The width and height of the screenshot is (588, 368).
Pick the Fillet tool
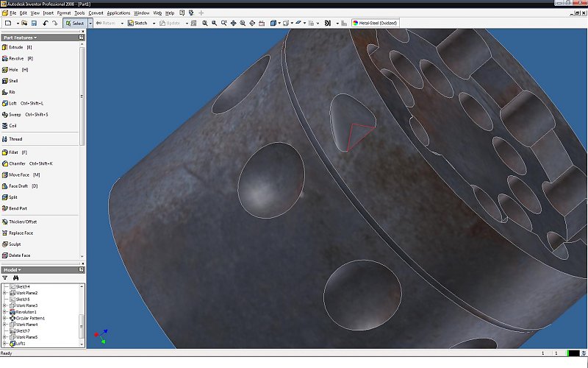point(14,152)
